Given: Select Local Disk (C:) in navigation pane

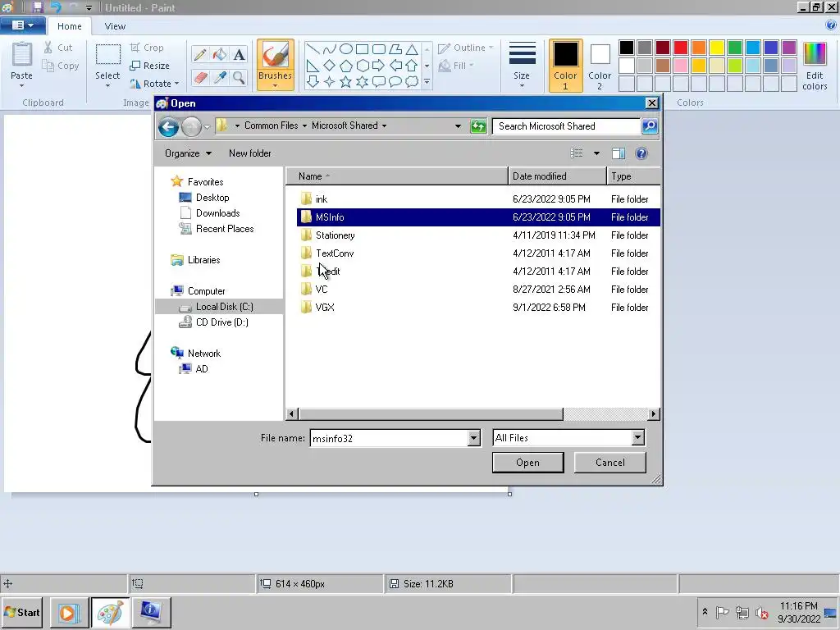Looking at the screenshot, I should tap(219, 307).
